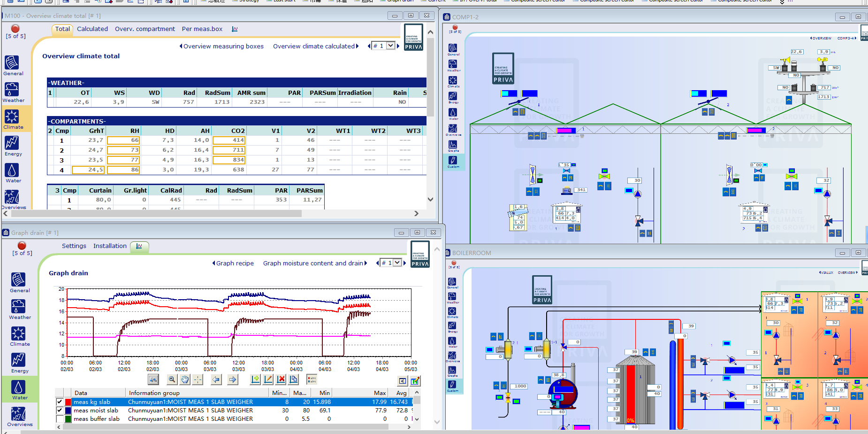Switch to the Calculated tab
This screenshot has width=868, height=434.
[92, 29]
